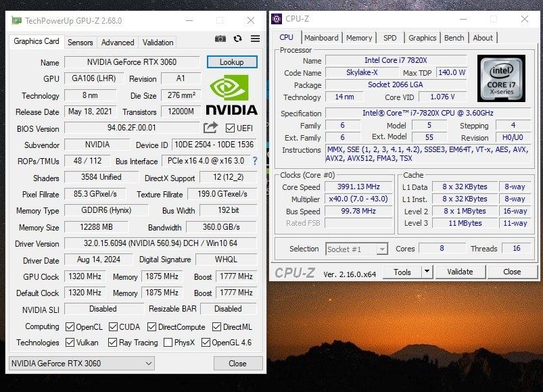Switch to the Sensors tab in GPU-Z

tap(80, 43)
